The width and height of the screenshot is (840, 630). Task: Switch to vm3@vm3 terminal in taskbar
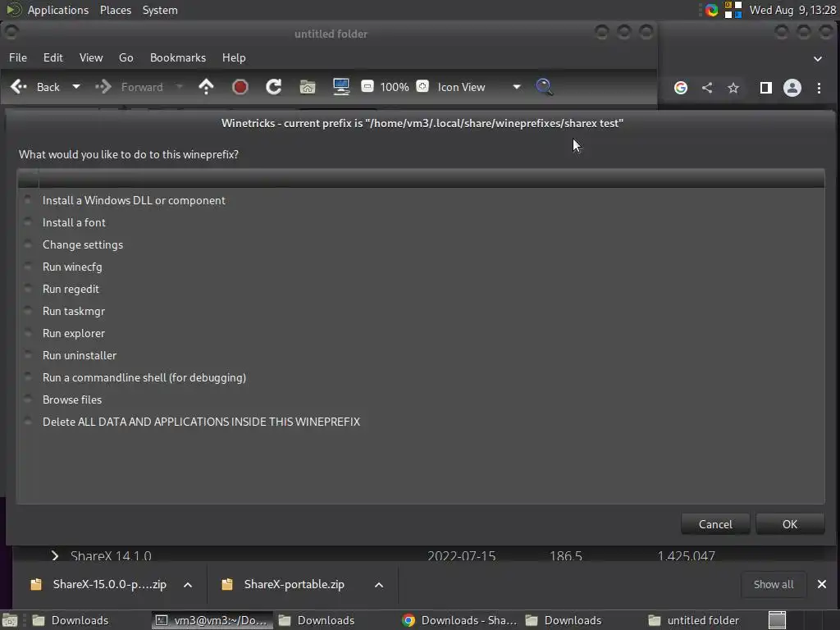212,620
